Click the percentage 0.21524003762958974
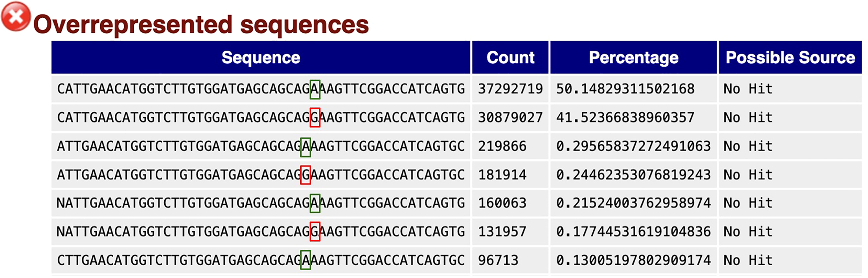The image size is (868, 278). [x=633, y=203]
